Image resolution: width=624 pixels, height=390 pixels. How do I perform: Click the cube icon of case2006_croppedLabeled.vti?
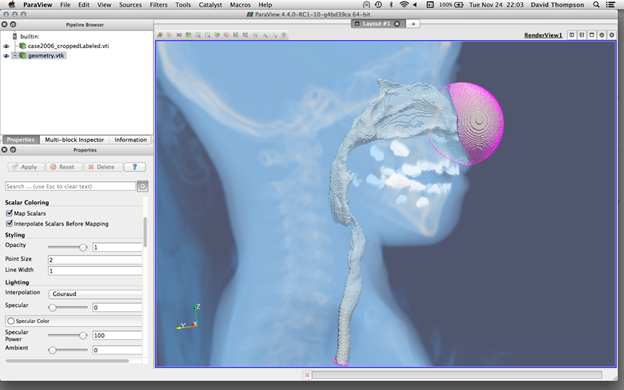coord(23,46)
